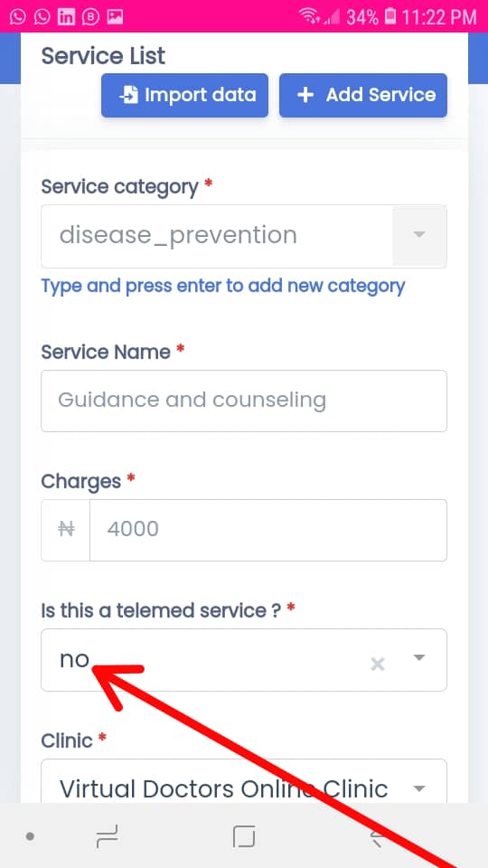Clear the telemed selection with the x icon

(x=378, y=664)
